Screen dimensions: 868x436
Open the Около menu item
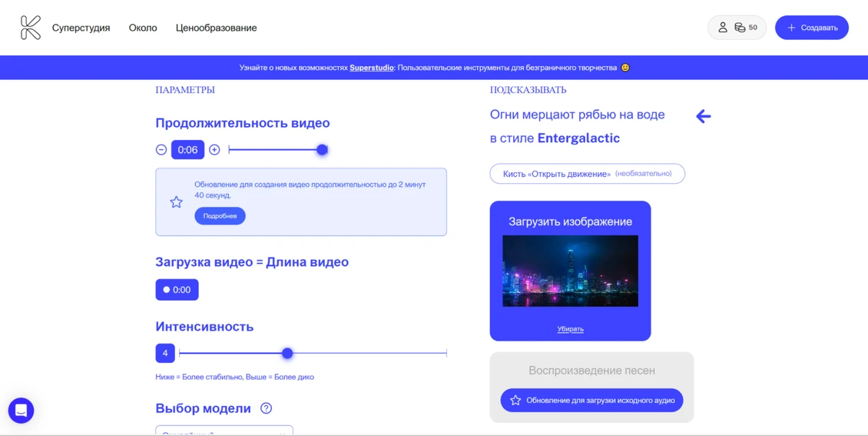[143, 28]
